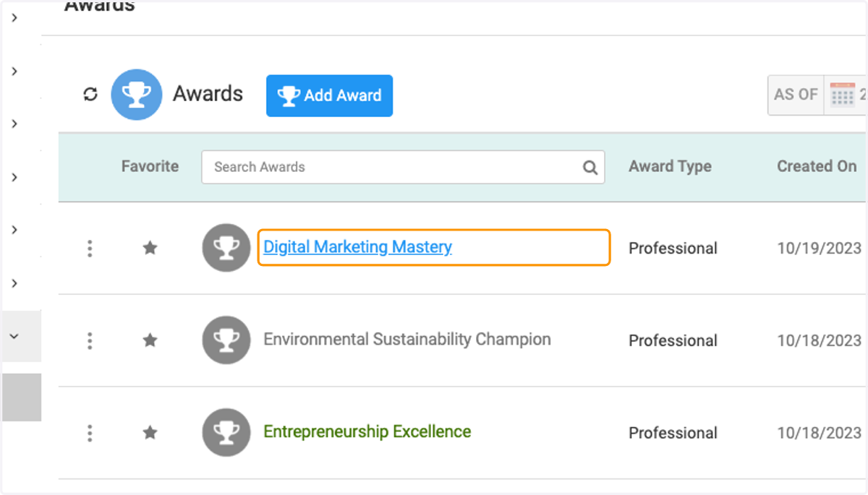Favorite Environmental Sustainability Champion with its star
The height and width of the screenshot is (495, 868).
coord(150,340)
